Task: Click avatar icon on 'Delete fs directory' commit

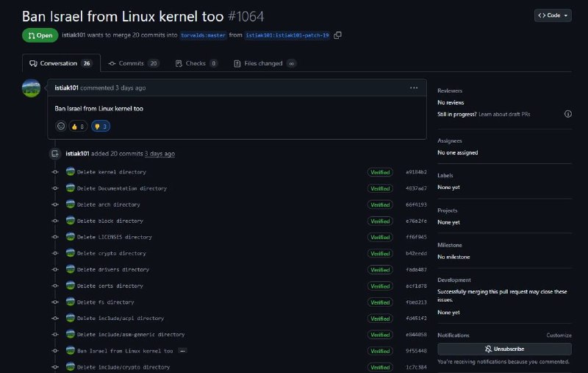Action: (70, 302)
